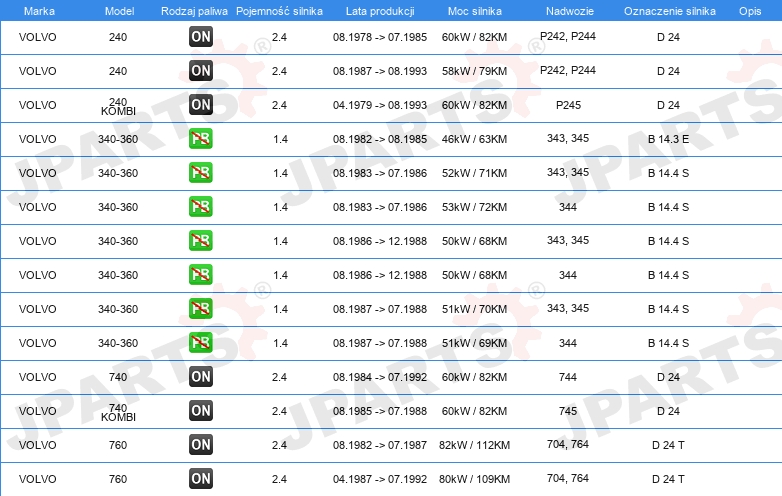This screenshot has width=782, height=496.
Task: Select the production years 08.1982 -> 08.1985
Action: pyautogui.click(x=380, y=139)
